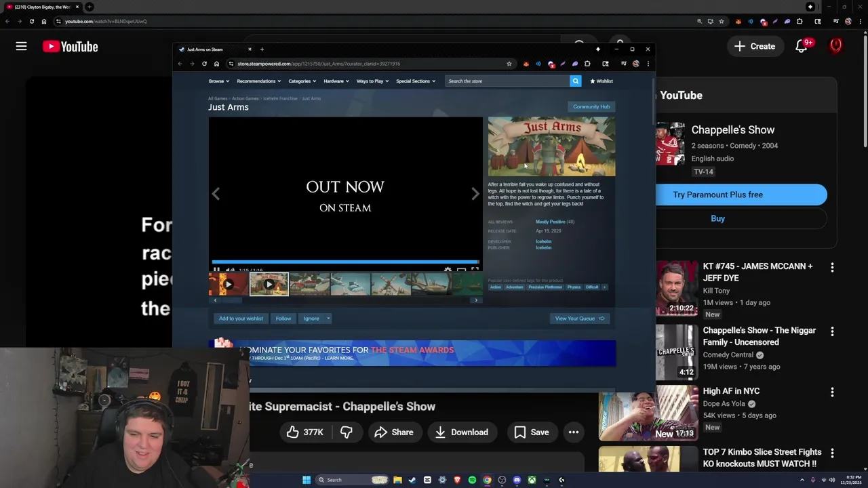The image size is (868, 488).
Task: Toggle fullscreen on the Steam trailer
Action: click(x=475, y=270)
